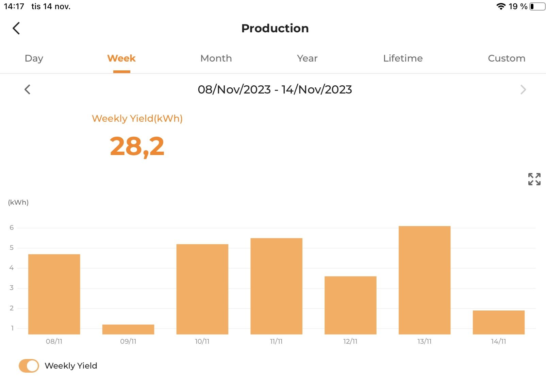
Task: Select the 13/11 bar in chart
Action: coord(425,280)
